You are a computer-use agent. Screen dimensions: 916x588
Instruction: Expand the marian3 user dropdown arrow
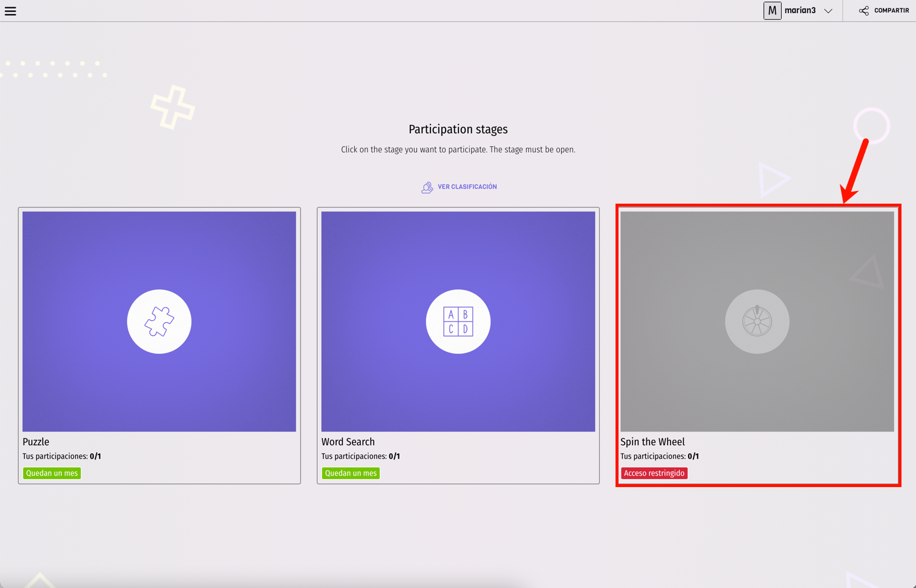(828, 11)
